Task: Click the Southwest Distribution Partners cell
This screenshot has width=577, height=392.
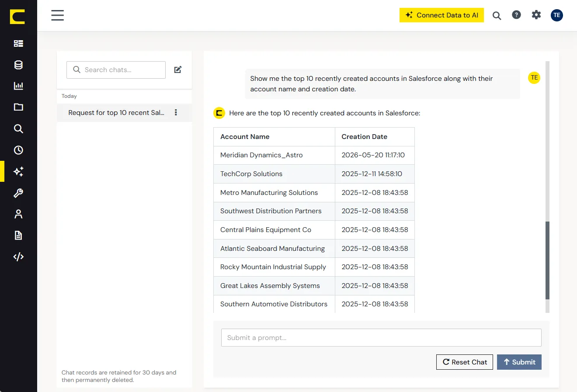Action: coord(274,211)
